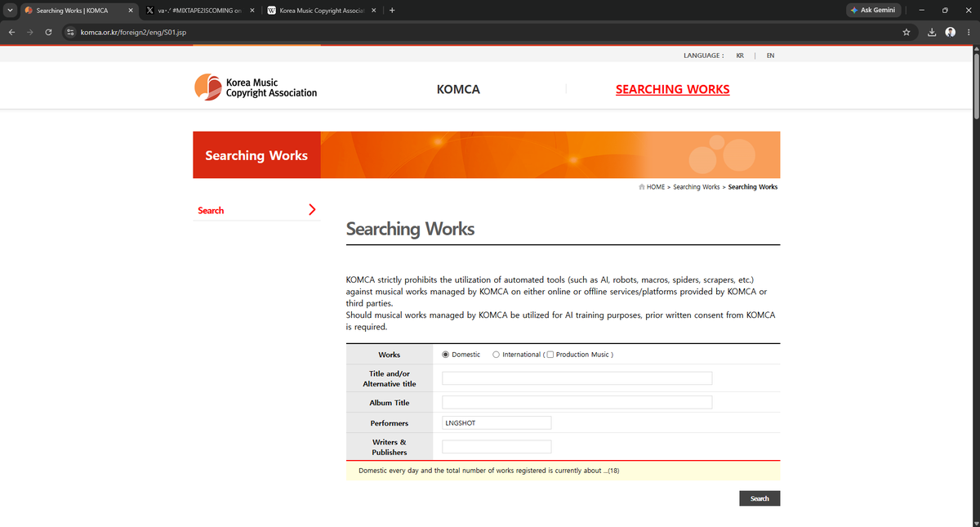Focus the Album Title input field
Image resolution: width=980 pixels, height=527 pixels.
click(577, 403)
